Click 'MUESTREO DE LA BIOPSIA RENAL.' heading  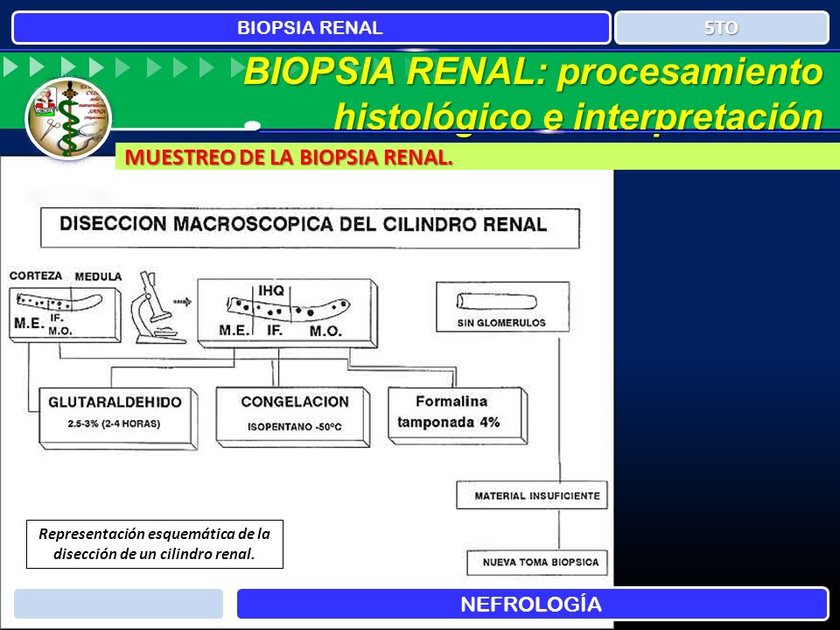[289, 157]
